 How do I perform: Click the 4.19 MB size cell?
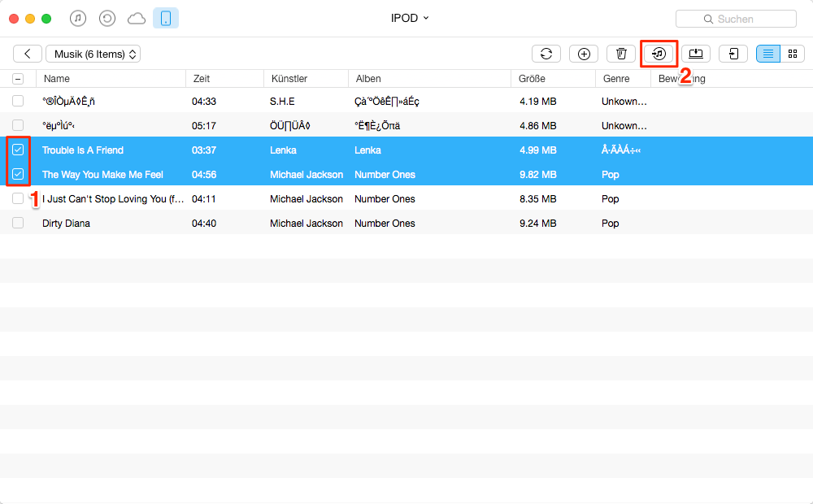click(538, 102)
